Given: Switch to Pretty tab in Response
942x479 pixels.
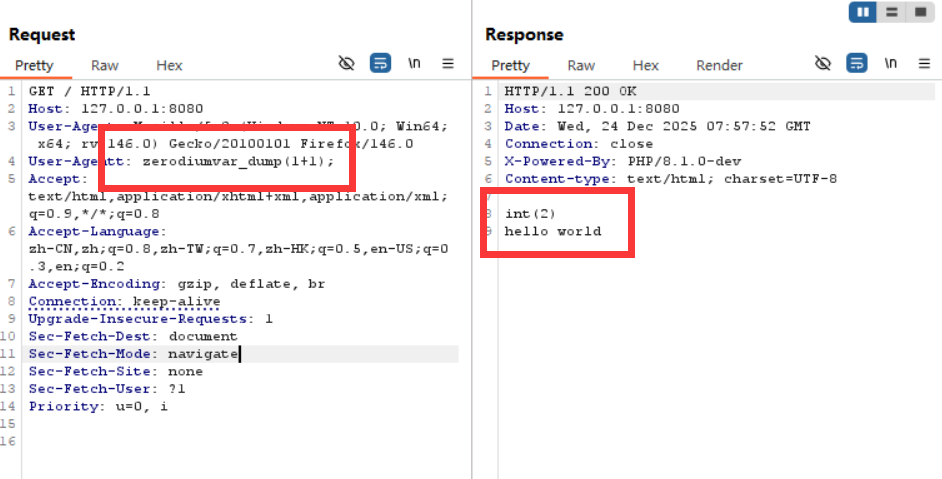Looking at the screenshot, I should click(x=511, y=66).
